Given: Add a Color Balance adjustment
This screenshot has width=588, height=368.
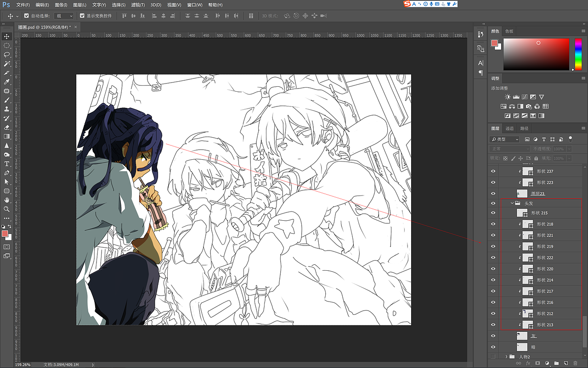Looking at the screenshot, I should pos(512,106).
